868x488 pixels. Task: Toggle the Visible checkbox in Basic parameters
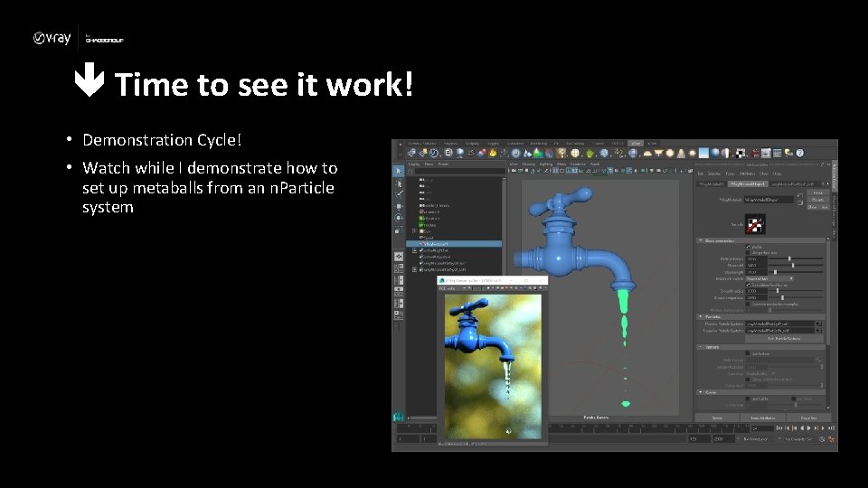click(x=748, y=247)
